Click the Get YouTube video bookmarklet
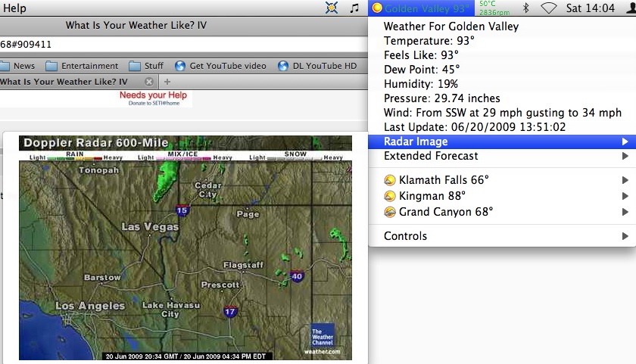 [x=220, y=66]
